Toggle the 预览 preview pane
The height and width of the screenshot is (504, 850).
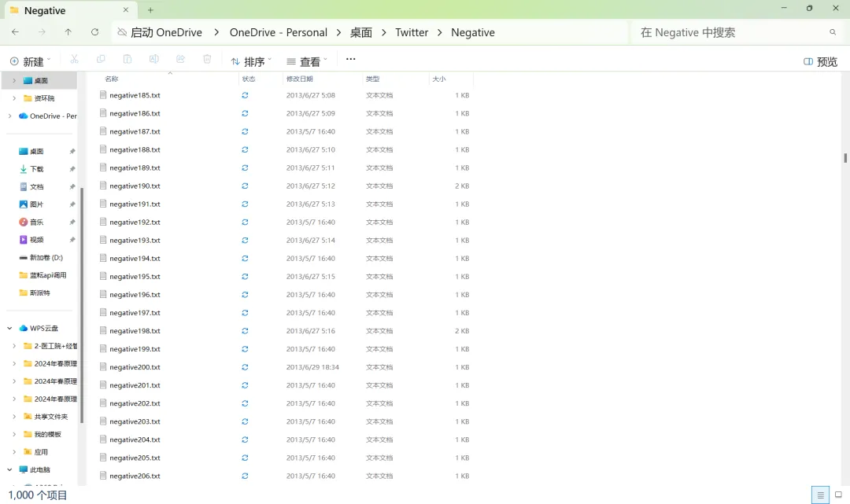click(x=820, y=61)
